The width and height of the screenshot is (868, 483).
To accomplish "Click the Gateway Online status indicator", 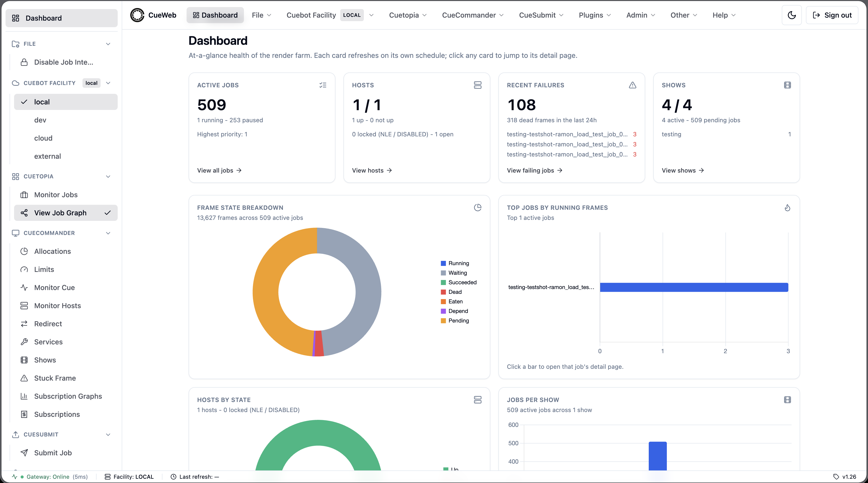I will tap(50, 477).
